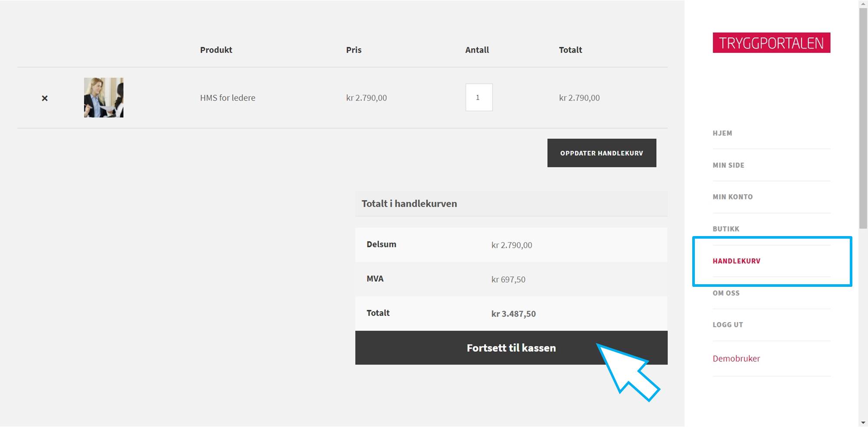Screen dimensions: 868x427
Task: Click Fortsett til kassen to checkout
Action: (511, 348)
